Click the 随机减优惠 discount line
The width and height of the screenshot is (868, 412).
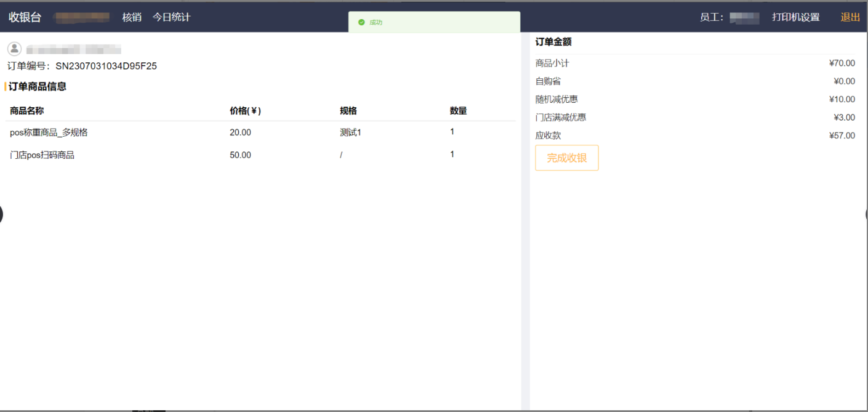pos(557,99)
